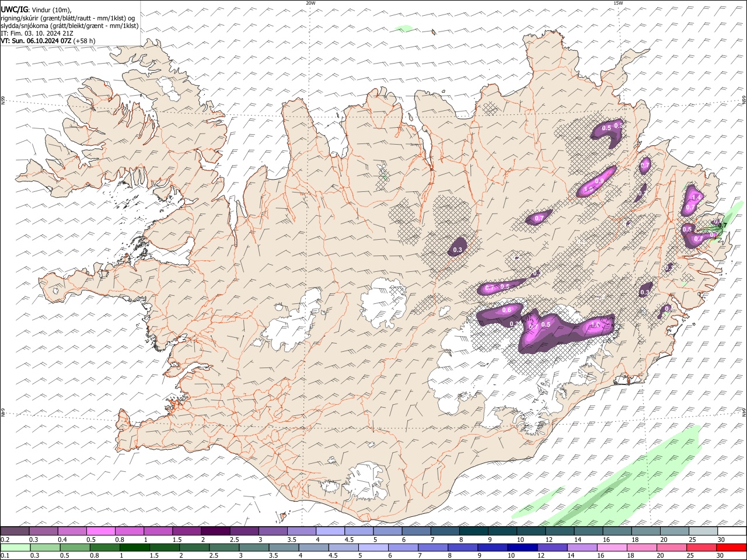Select the red 25 swatch on the rain scale
This screenshot has width=747, height=560.
701,547
